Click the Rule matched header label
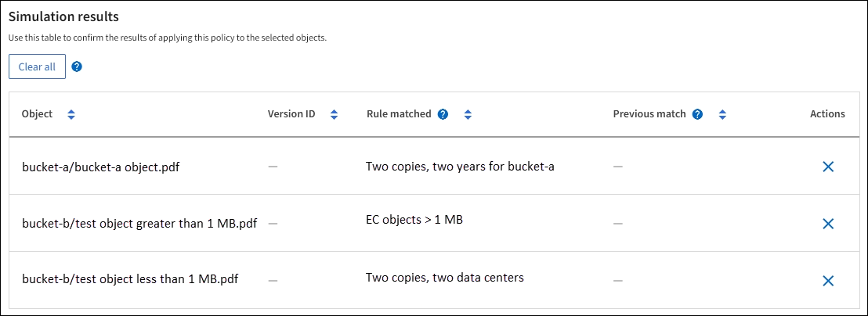 (399, 114)
